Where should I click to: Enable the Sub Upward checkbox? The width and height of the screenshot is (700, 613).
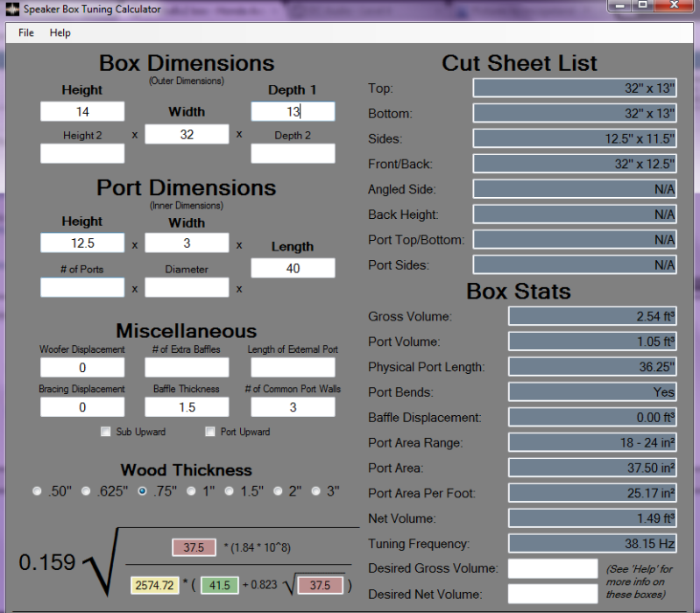[105, 432]
